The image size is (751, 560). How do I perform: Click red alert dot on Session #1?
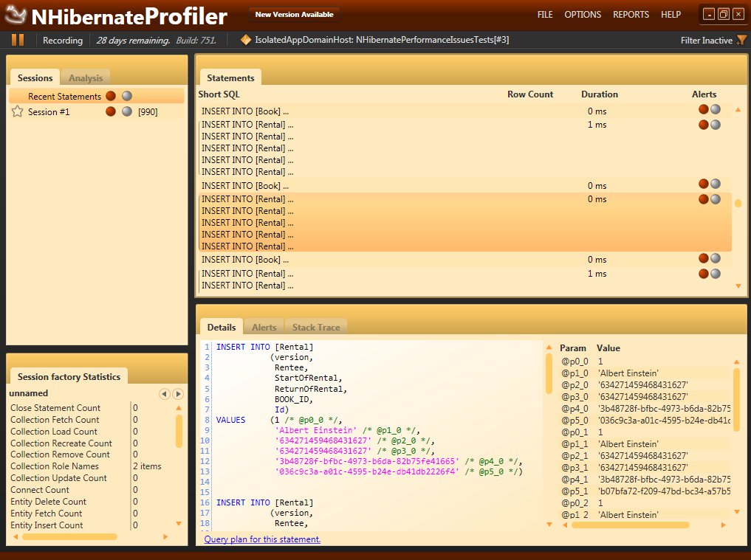pos(111,111)
